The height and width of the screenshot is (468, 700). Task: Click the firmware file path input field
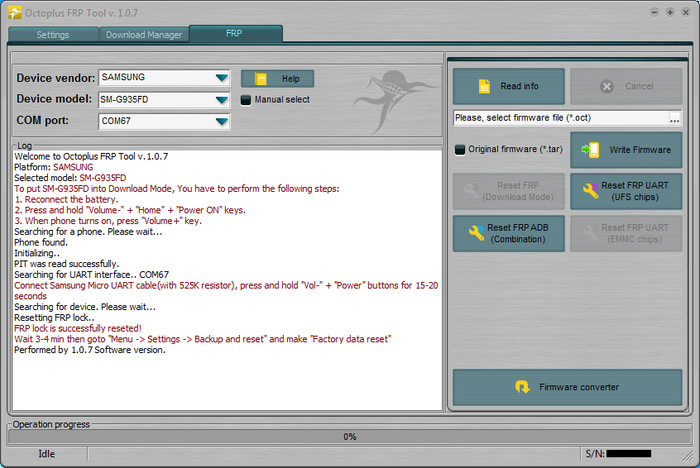coord(560,118)
